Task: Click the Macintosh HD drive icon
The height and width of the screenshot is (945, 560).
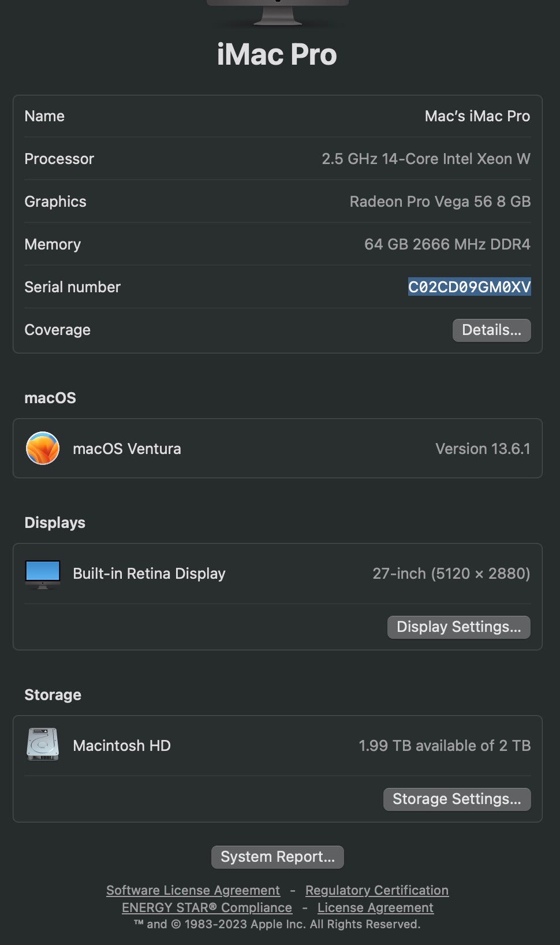Action: 43,745
